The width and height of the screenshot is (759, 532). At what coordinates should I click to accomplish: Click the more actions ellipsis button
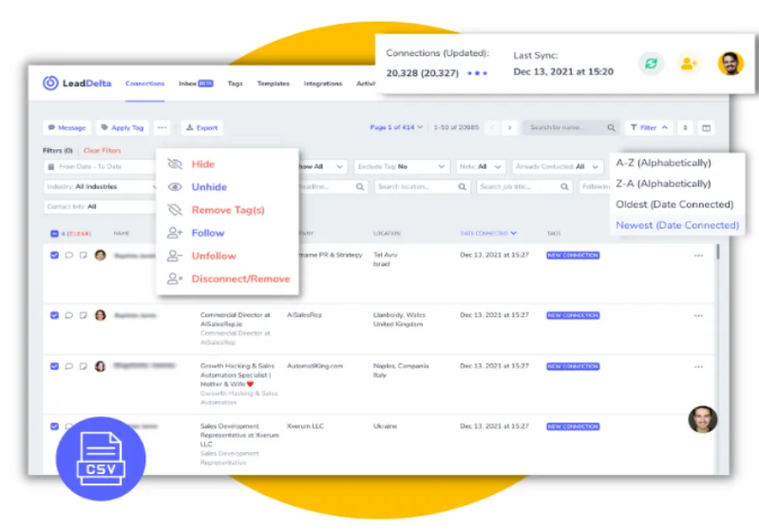(161, 128)
